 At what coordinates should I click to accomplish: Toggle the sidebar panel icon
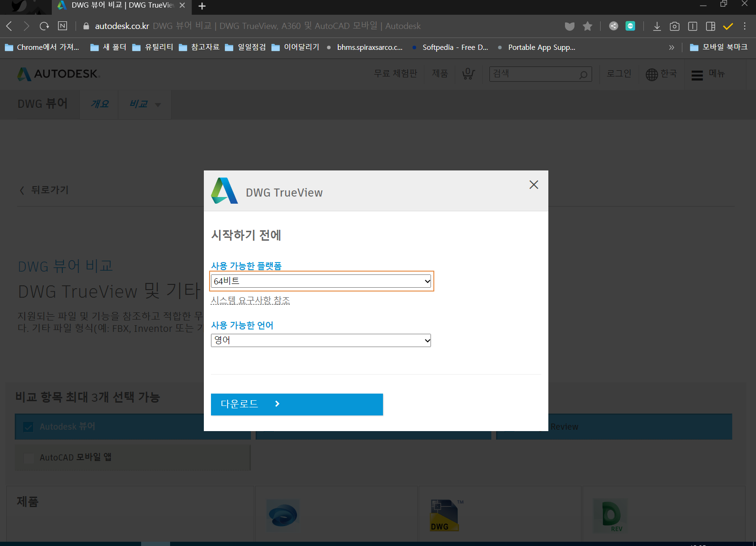(x=710, y=26)
